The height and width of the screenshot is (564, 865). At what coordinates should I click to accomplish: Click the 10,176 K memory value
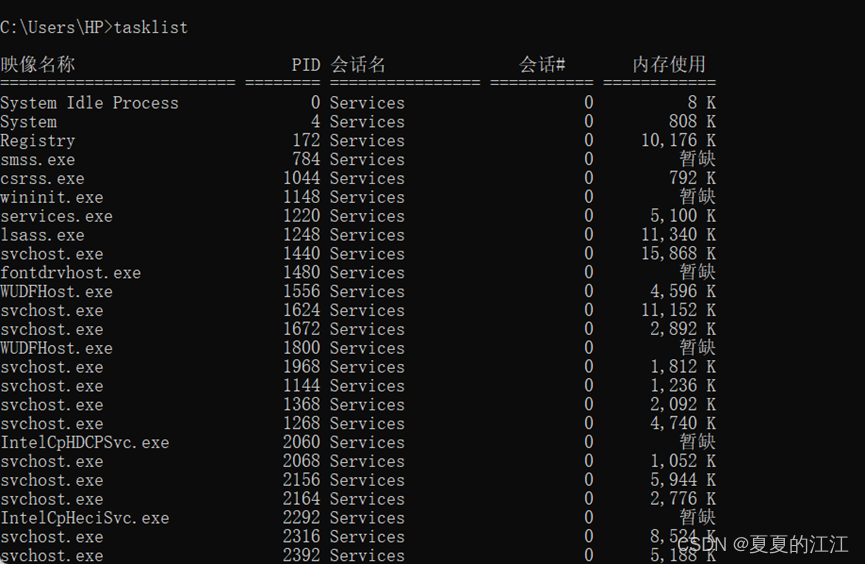point(678,141)
